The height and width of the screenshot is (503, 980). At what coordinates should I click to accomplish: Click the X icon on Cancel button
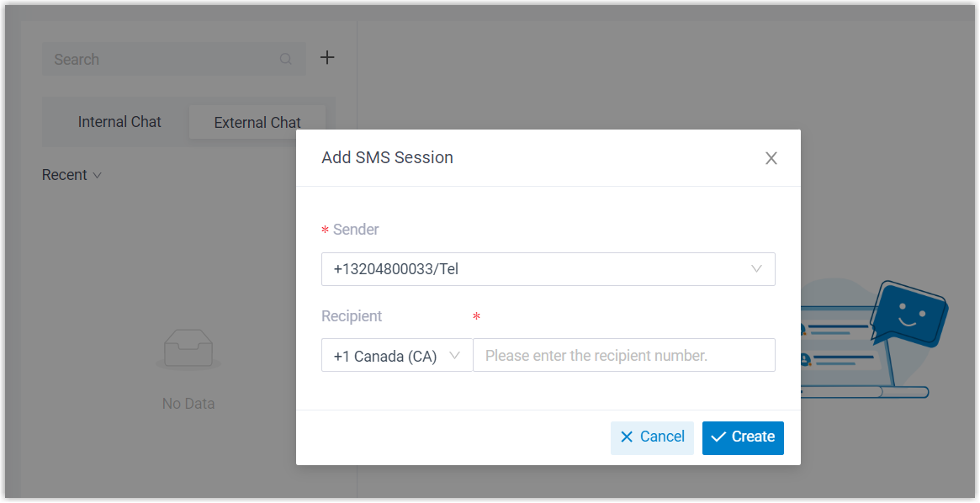[627, 437]
